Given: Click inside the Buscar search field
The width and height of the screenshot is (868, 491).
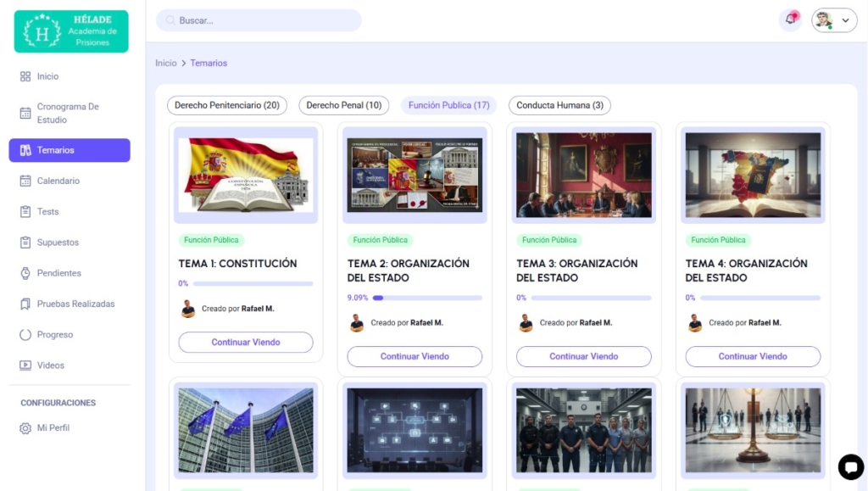Looking at the screenshot, I should point(259,20).
